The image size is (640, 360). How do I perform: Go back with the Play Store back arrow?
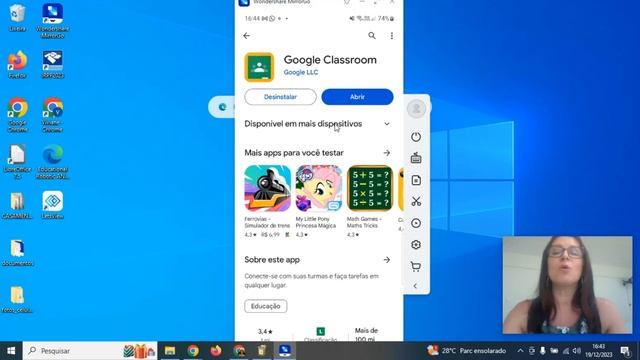(247, 36)
